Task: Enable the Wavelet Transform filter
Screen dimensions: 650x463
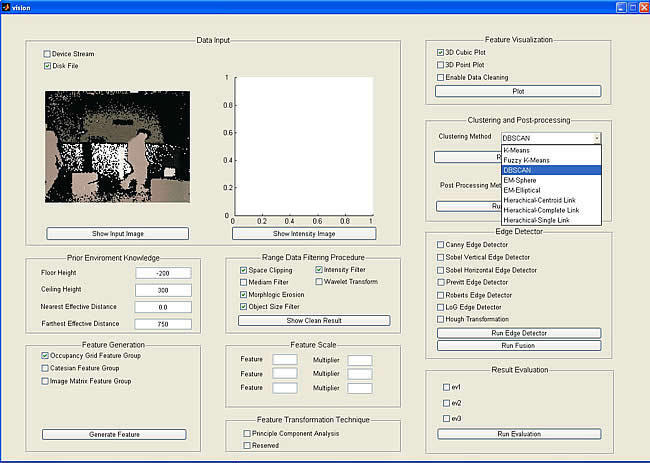Action: coord(319,282)
